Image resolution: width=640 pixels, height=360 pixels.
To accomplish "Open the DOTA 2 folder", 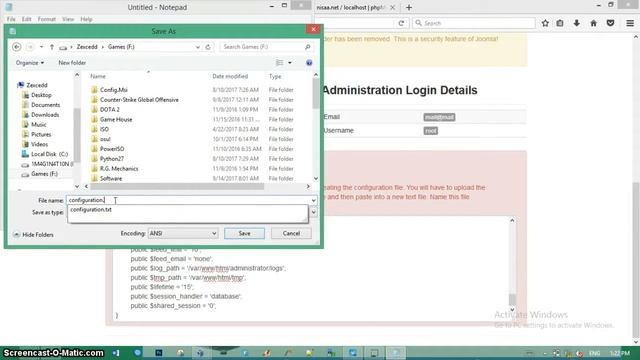I will (110, 109).
